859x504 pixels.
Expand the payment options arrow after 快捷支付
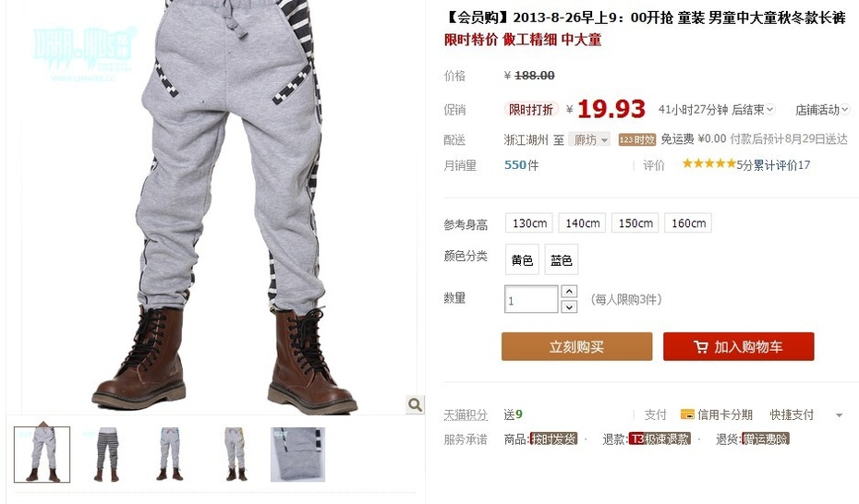(x=839, y=415)
